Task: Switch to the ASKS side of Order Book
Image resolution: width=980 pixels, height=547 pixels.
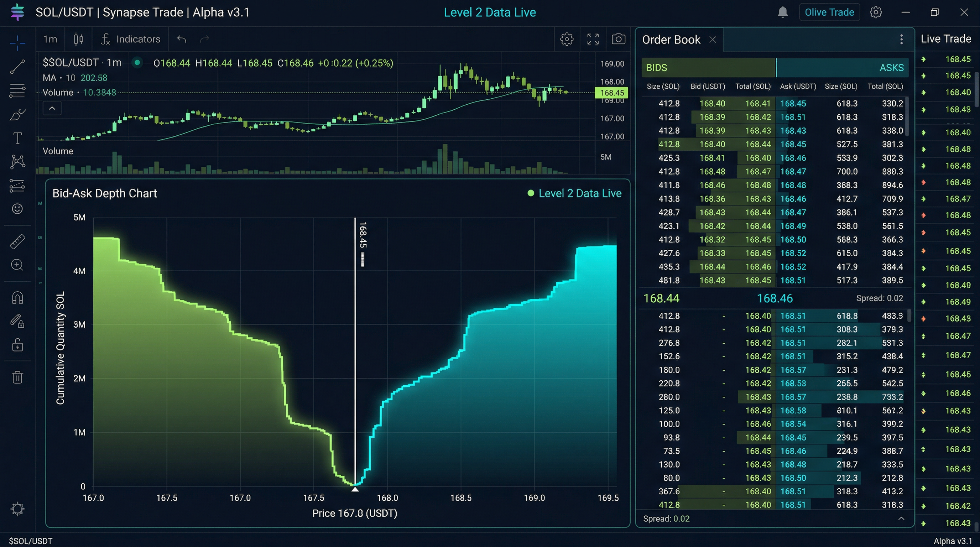Action: click(x=891, y=67)
